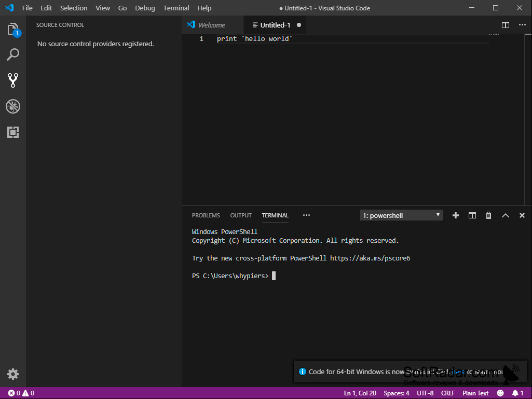Click the https://aka.ms/pscore6 link in terminal
The height and width of the screenshot is (399, 532).
pos(370,258)
